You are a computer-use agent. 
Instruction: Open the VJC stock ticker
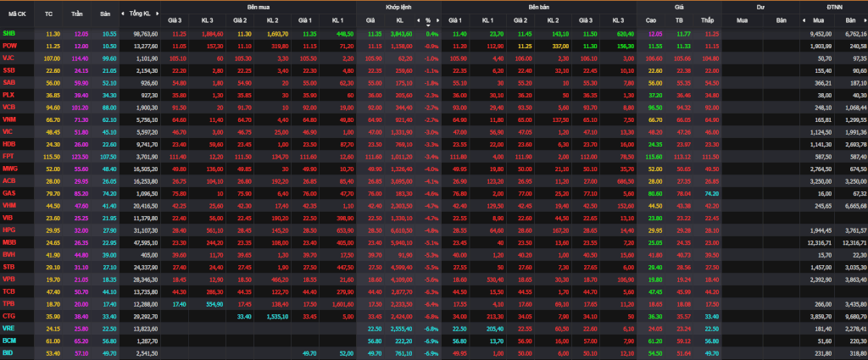coord(8,58)
